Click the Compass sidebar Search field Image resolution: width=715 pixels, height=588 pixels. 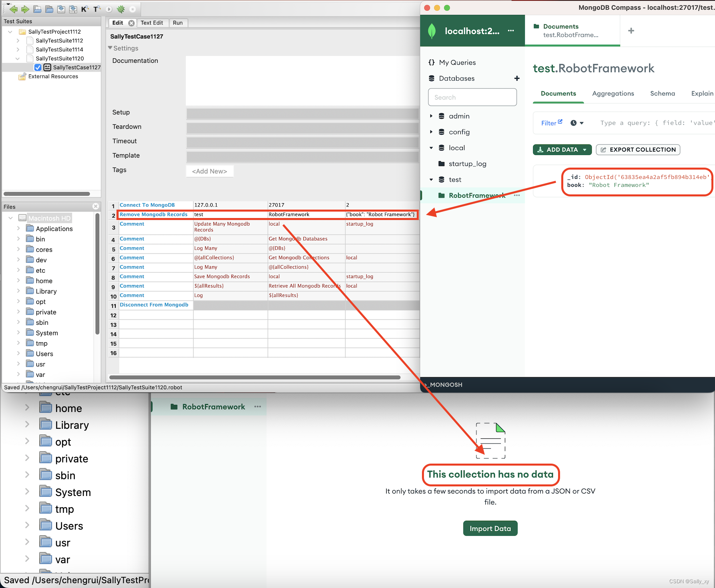[x=472, y=97]
